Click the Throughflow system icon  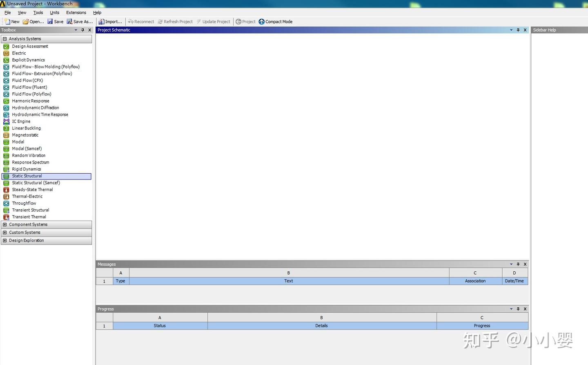[6, 204]
